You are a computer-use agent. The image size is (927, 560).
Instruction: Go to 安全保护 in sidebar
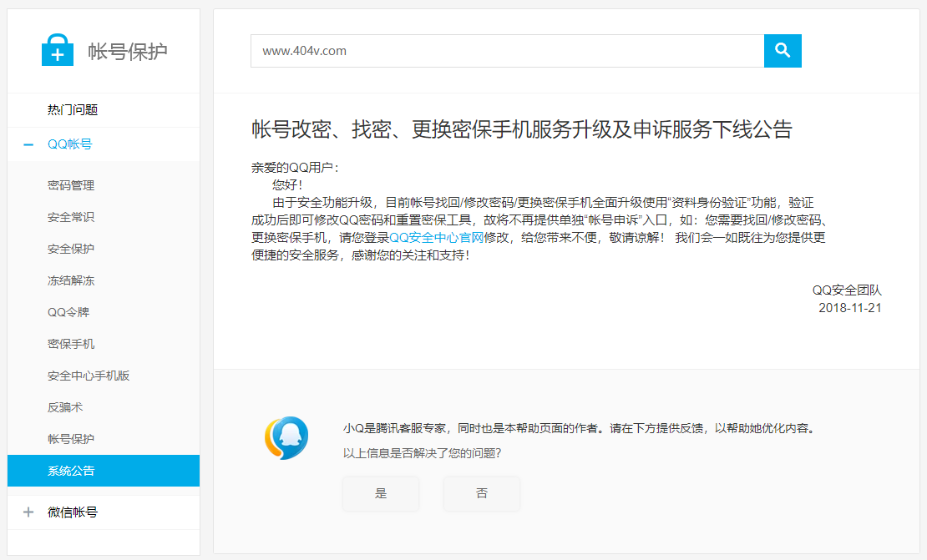(x=71, y=249)
